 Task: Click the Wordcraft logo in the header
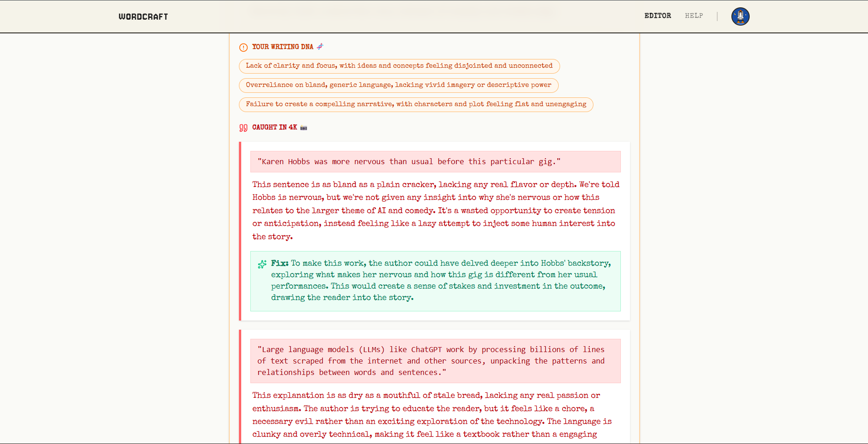tap(143, 16)
